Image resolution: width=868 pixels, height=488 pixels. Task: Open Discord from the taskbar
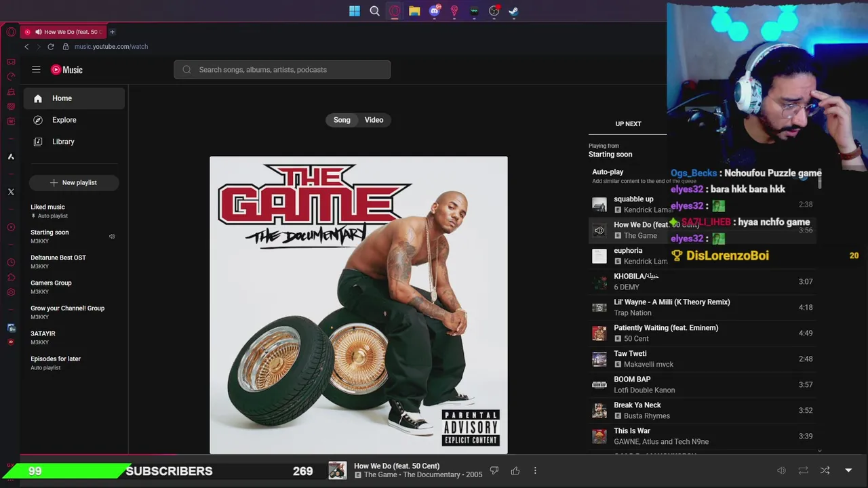435,11
